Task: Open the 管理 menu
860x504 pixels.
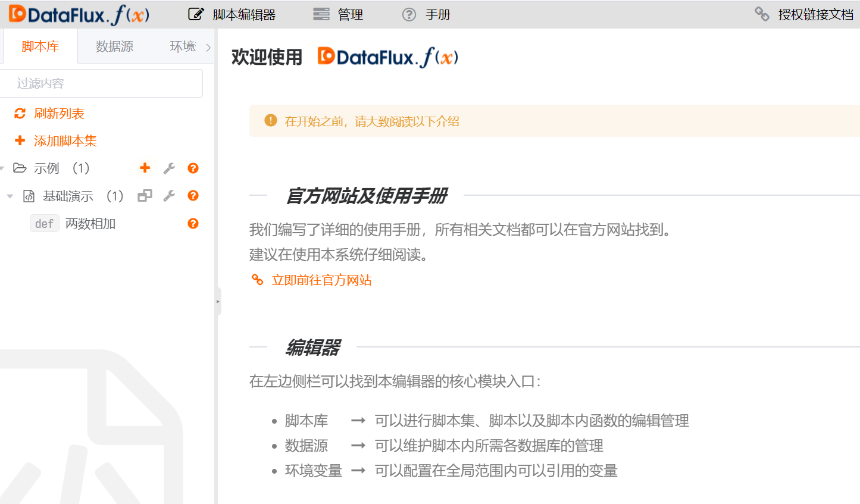Action: point(338,14)
